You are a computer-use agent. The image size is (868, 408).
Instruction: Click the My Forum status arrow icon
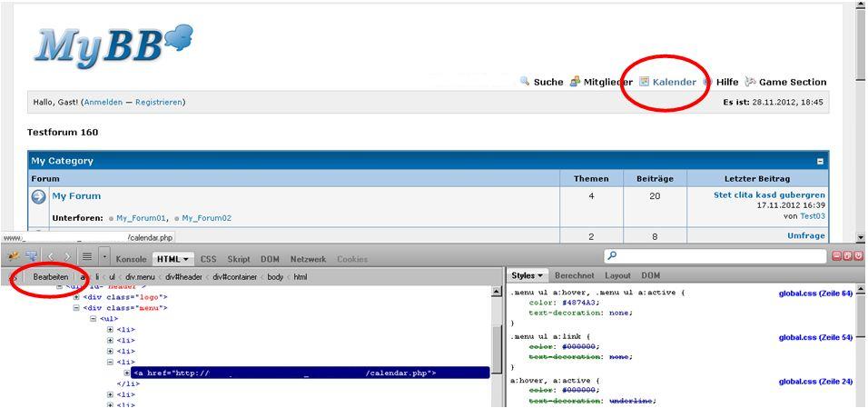[x=38, y=197]
